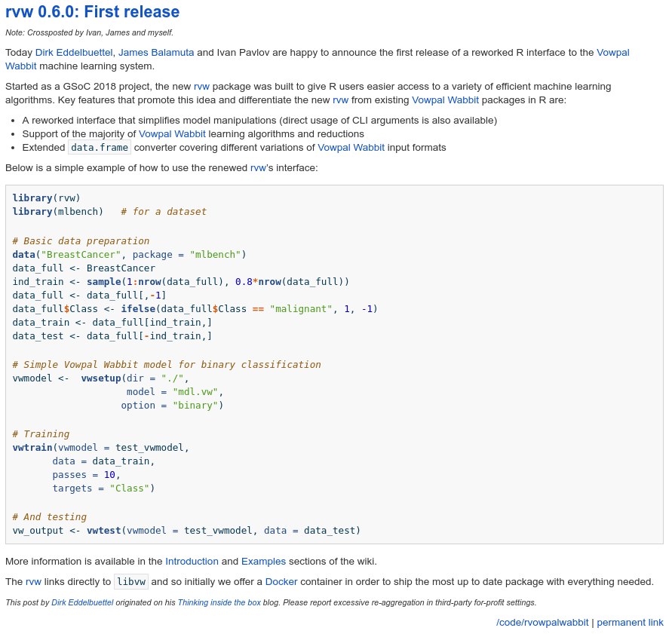Click the 'ind_train <- sample' code line
The image size is (672, 634).
click(x=181, y=282)
